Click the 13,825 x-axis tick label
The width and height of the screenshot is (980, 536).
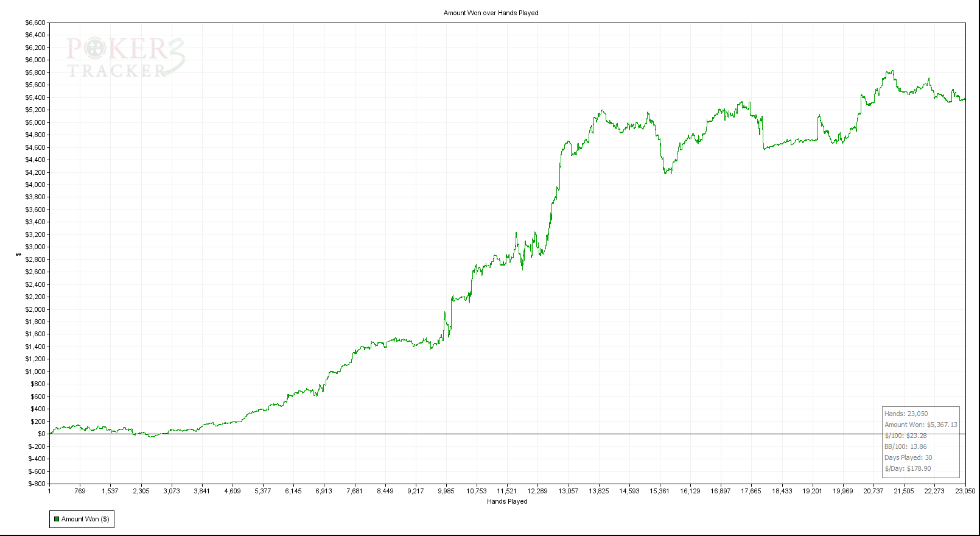pyautogui.click(x=598, y=491)
